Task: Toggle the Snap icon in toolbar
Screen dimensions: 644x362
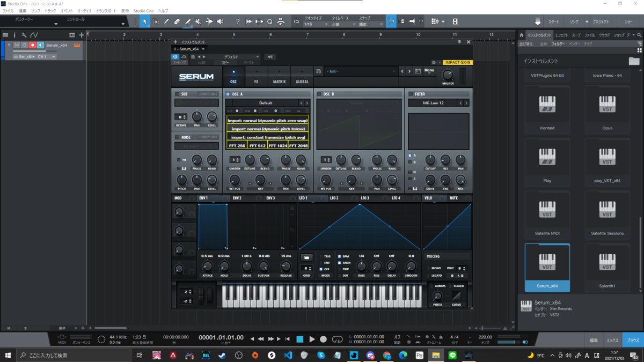Action: (x=391, y=21)
